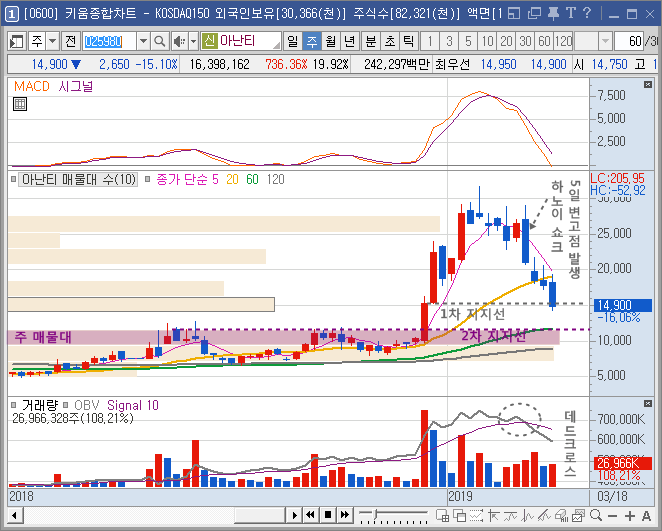This screenshot has height=531, width=662.
Task: Zoom in with the plus icon
Action: click(629, 516)
